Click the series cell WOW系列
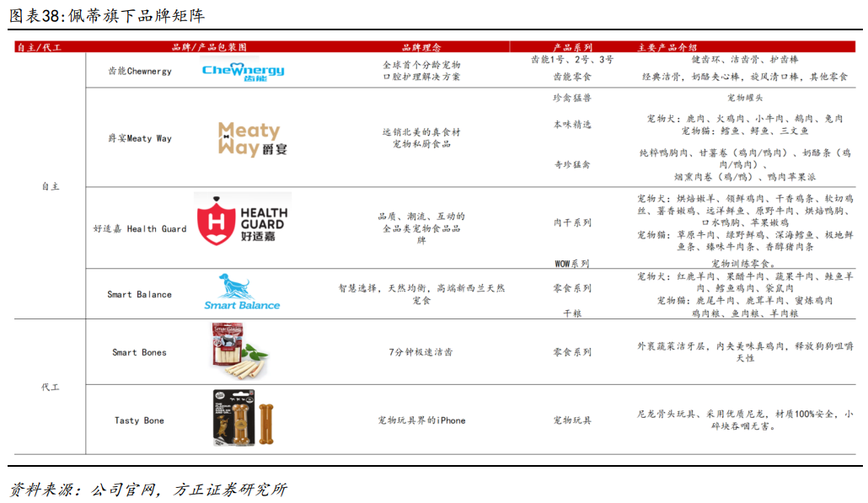This screenshot has width=868, height=503. pyautogui.click(x=572, y=264)
